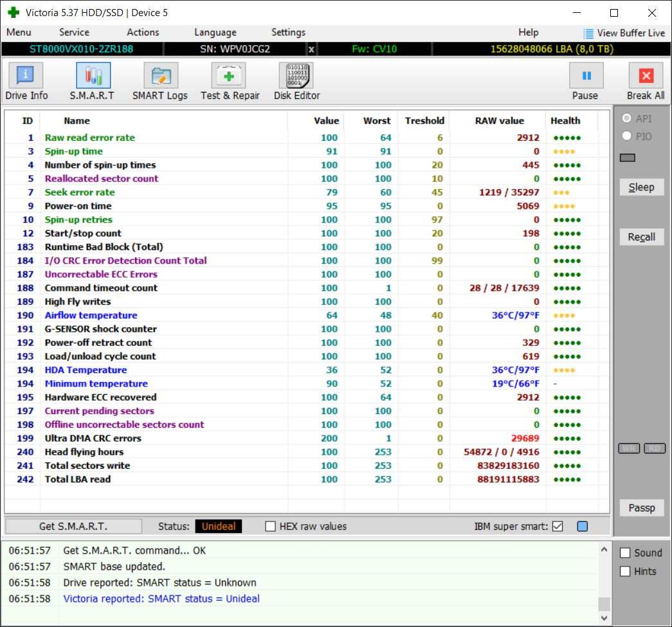The image size is (672, 627).
Task: Open the Help menu
Action: click(528, 32)
